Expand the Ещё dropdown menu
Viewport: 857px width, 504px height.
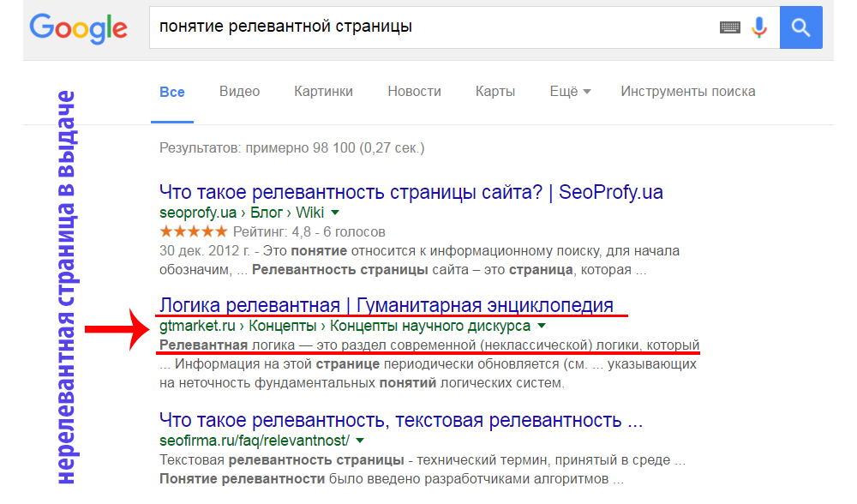point(570,92)
